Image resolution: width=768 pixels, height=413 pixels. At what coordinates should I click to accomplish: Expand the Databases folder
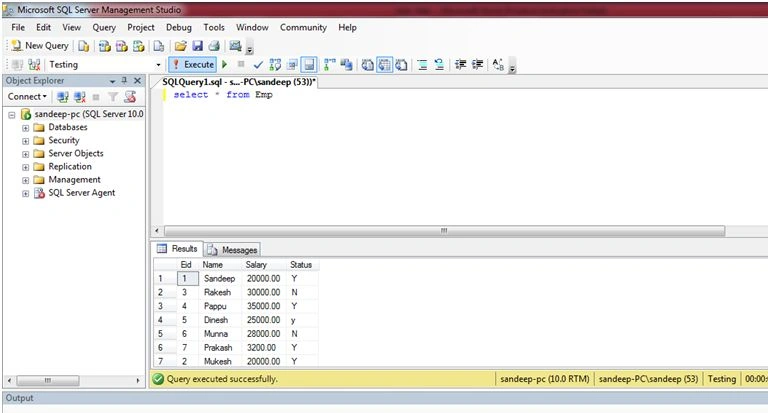tap(25, 128)
